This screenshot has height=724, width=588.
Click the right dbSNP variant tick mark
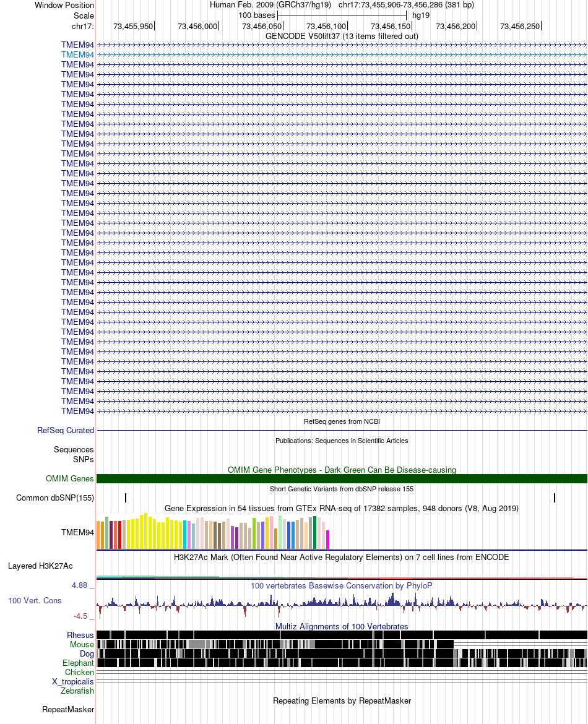555,498
